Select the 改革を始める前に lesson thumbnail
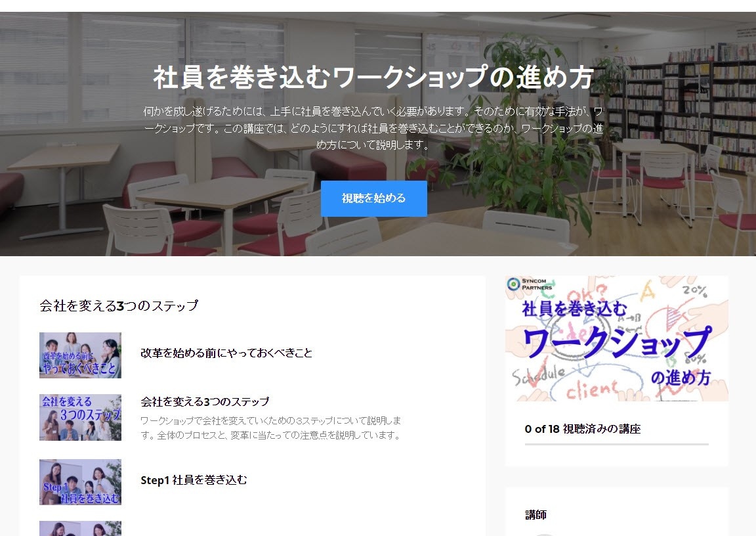 click(x=80, y=355)
